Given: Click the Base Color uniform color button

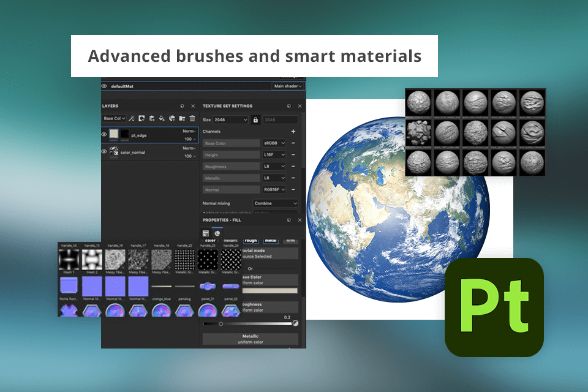Looking at the screenshot, I should 270,280.
